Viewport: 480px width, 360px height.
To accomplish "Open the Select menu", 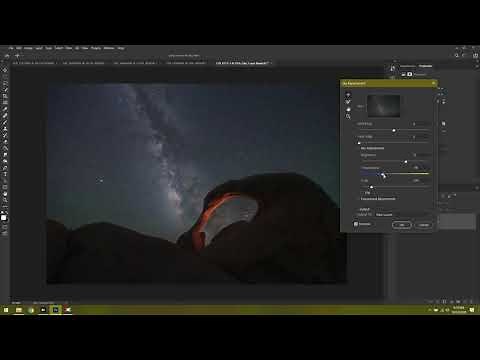I will [59, 48].
